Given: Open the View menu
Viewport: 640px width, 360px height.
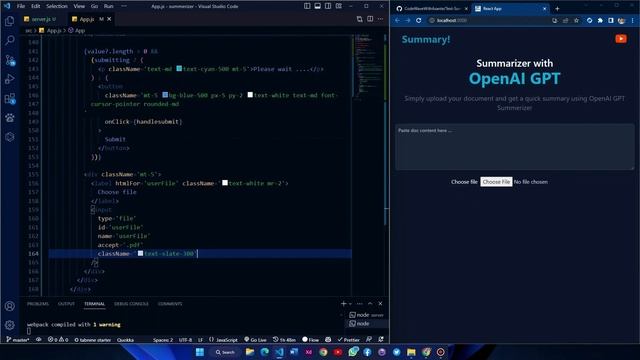Looking at the screenshot, I should pyautogui.click(x=79, y=6).
